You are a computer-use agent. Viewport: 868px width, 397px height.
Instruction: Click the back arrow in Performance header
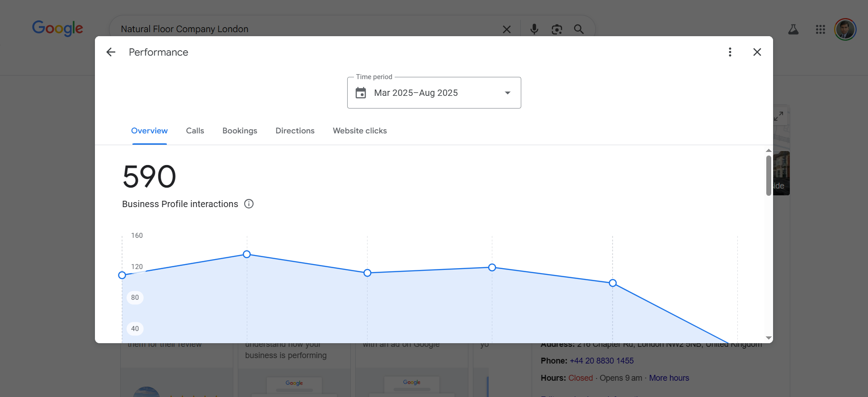(111, 52)
